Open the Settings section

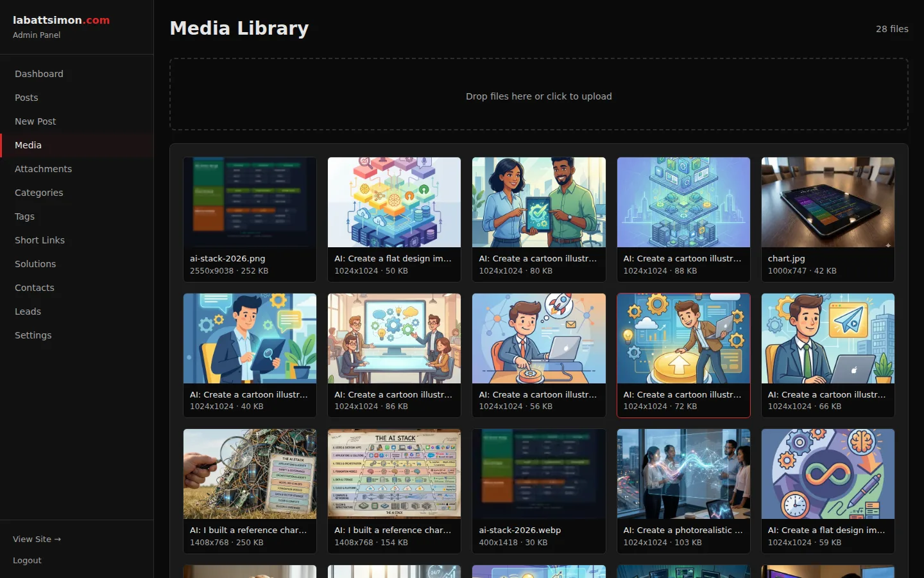(x=33, y=335)
